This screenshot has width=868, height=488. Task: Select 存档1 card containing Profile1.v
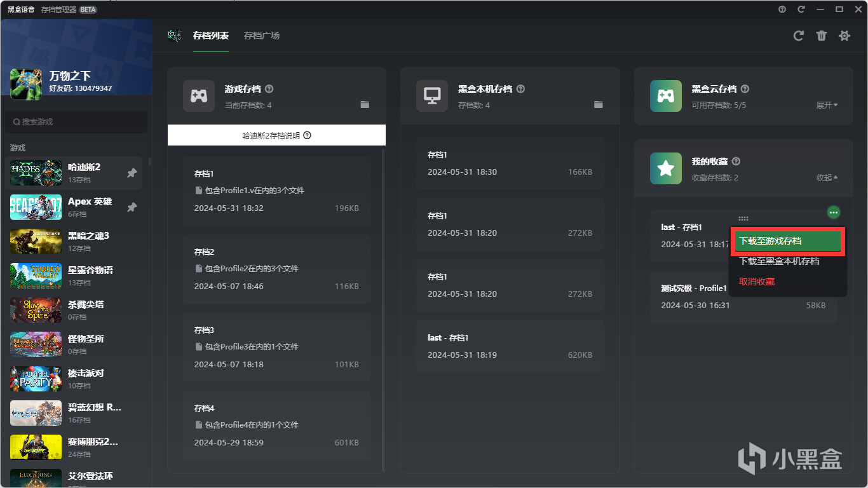coord(276,191)
